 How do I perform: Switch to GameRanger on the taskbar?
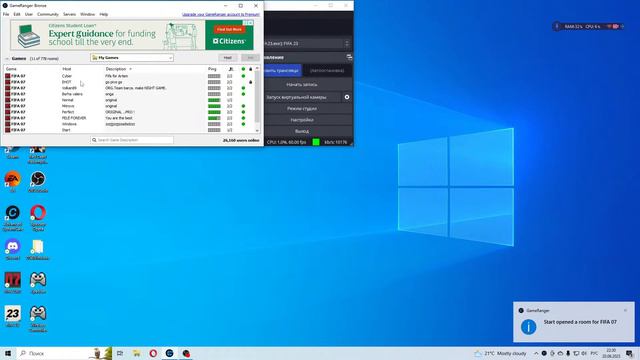[x=169, y=353]
